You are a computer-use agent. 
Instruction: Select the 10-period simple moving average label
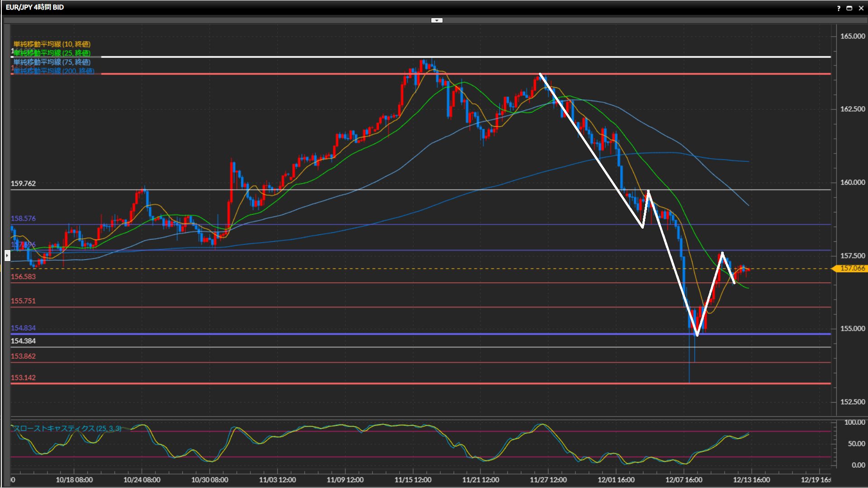pos(52,44)
